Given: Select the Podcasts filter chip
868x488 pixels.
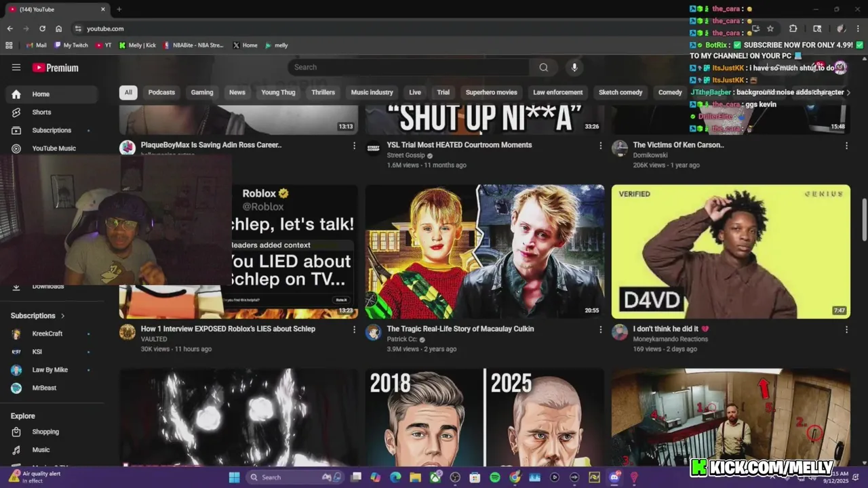Looking at the screenshot, I should tap(161, 92).
